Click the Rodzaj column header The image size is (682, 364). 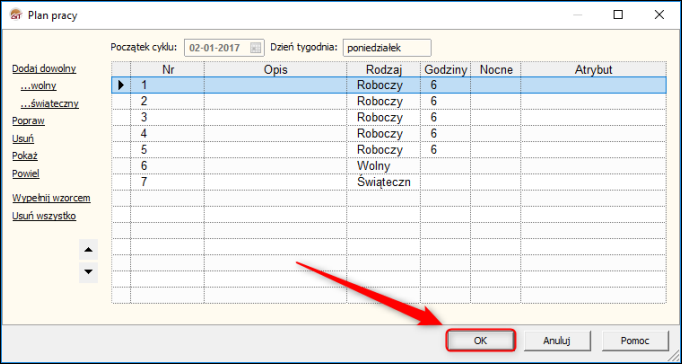tap(383, 70)
